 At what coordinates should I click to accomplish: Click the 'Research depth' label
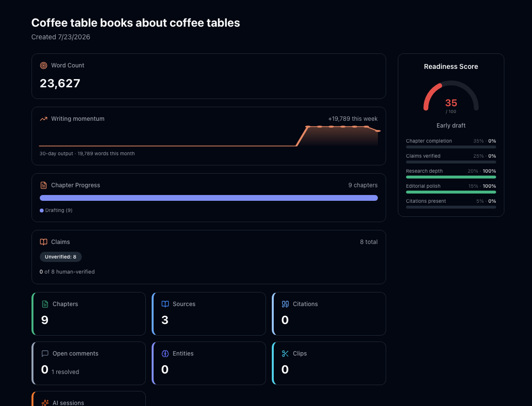[424, 171]
